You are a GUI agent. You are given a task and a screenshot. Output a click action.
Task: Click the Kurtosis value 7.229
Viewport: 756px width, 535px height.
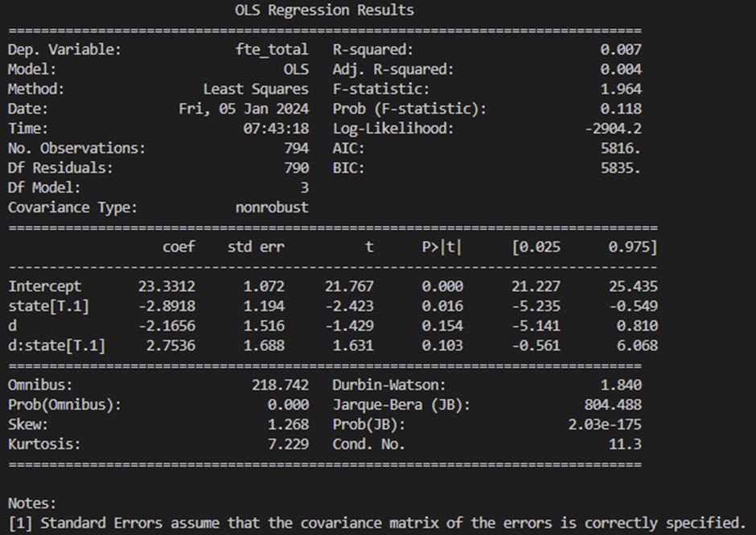[x=288, y=445]
